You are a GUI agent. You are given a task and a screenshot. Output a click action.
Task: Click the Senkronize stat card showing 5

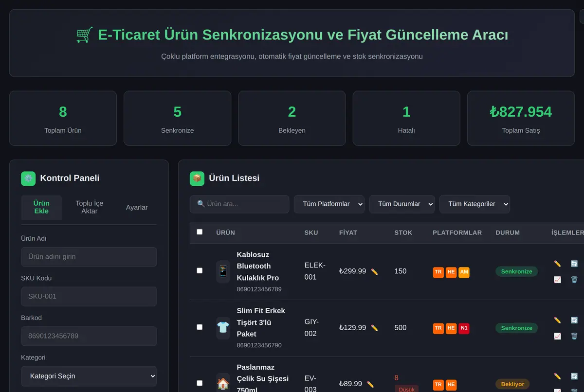(177, 118)
